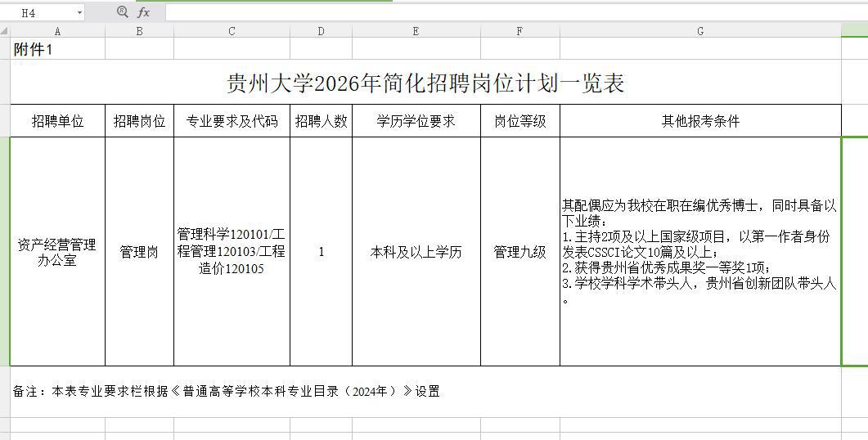Click header cell 招聘岗位
Image resolution: width=868 pixels, height=440 pixels.
click(x=140, y=121)
